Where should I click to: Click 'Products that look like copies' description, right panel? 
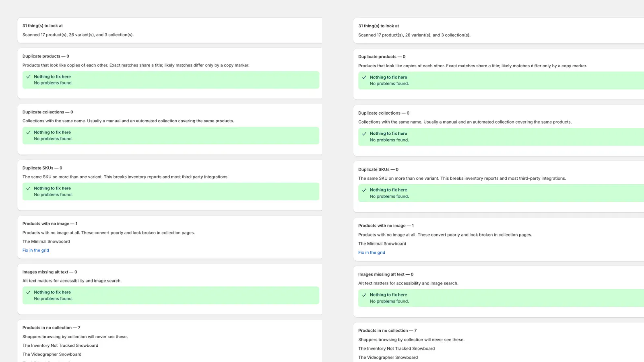[x=473, y=66]
